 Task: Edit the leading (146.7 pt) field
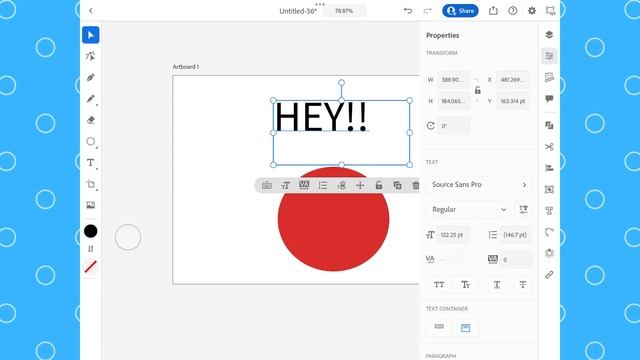pyautogui.click(x=516, y=235)
